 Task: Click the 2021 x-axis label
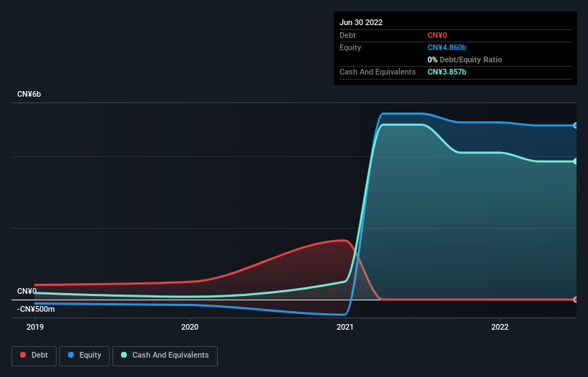point(345,327)
